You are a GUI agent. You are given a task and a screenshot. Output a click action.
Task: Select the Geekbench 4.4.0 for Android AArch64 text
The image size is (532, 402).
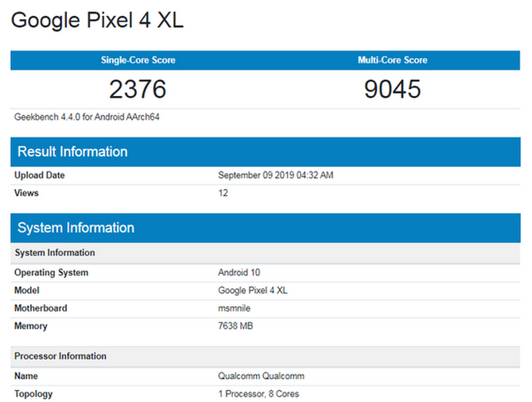(87, 117)
